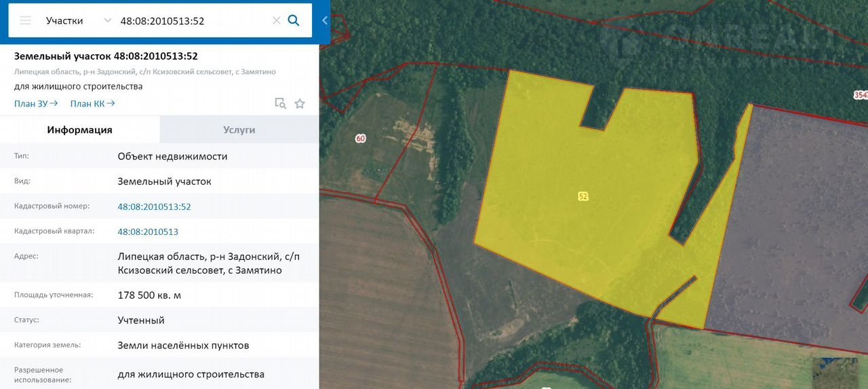The width and height of the screenshot is (868, 389).
Task: Collapse the left info panel chevron
Action: 324,20
